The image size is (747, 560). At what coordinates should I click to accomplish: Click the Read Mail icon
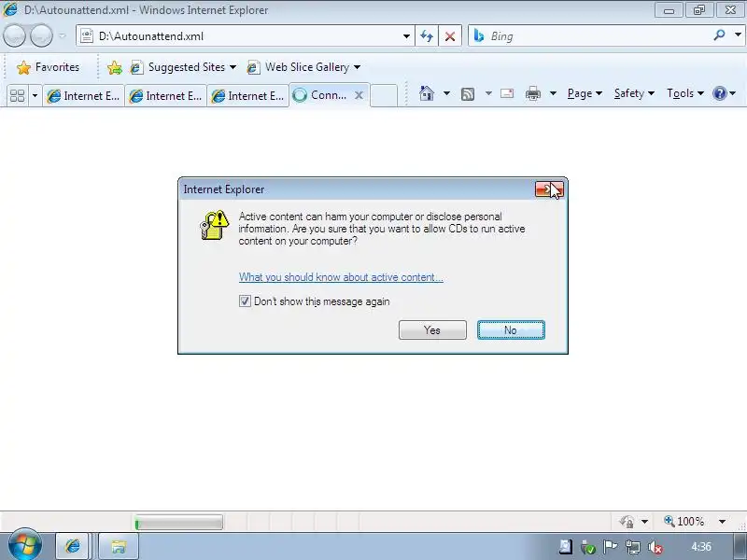tap(507, 93)
